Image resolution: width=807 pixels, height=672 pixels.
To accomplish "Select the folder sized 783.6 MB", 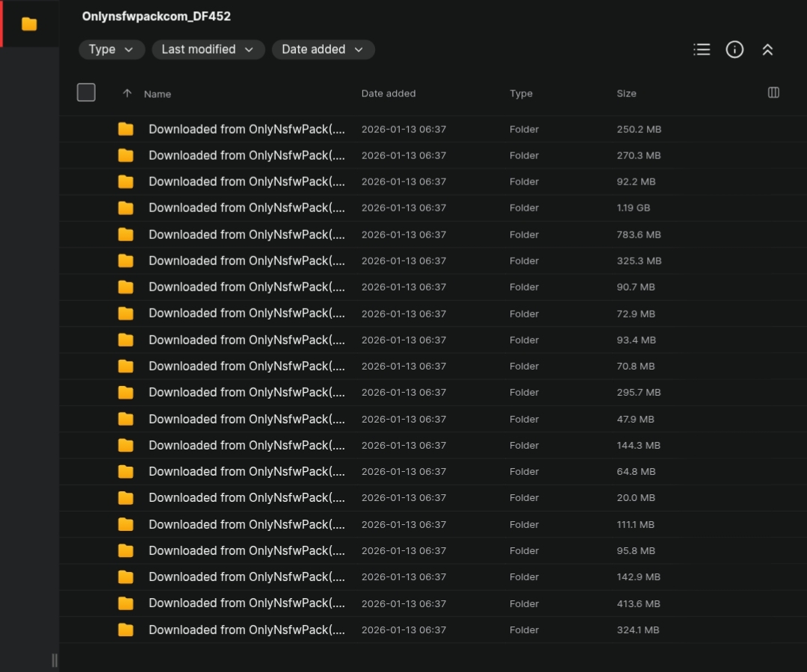I will [x=433, y=234].
